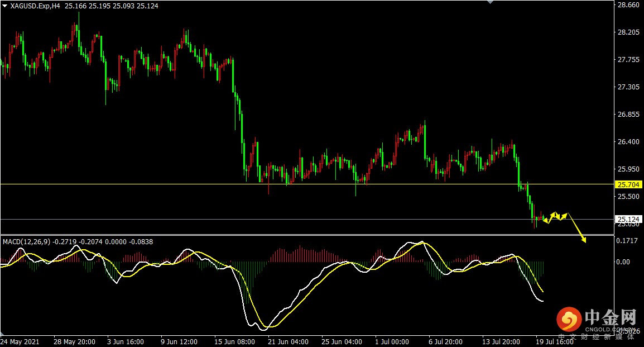
Task: Click the gray chart shift marker at top
Action: 490,2
